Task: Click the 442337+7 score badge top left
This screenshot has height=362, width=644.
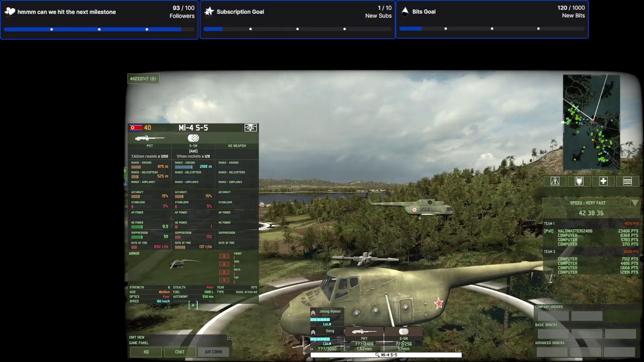Action: pos(143,79)
